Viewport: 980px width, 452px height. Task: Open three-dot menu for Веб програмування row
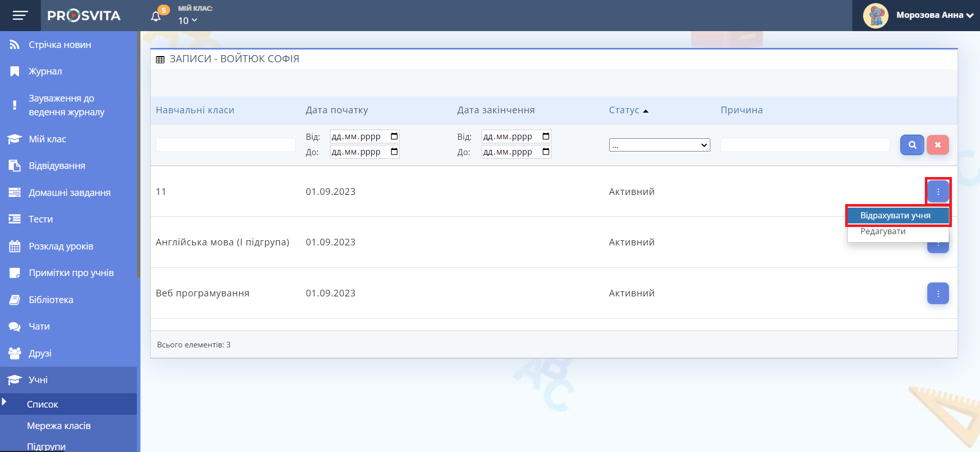938,293
